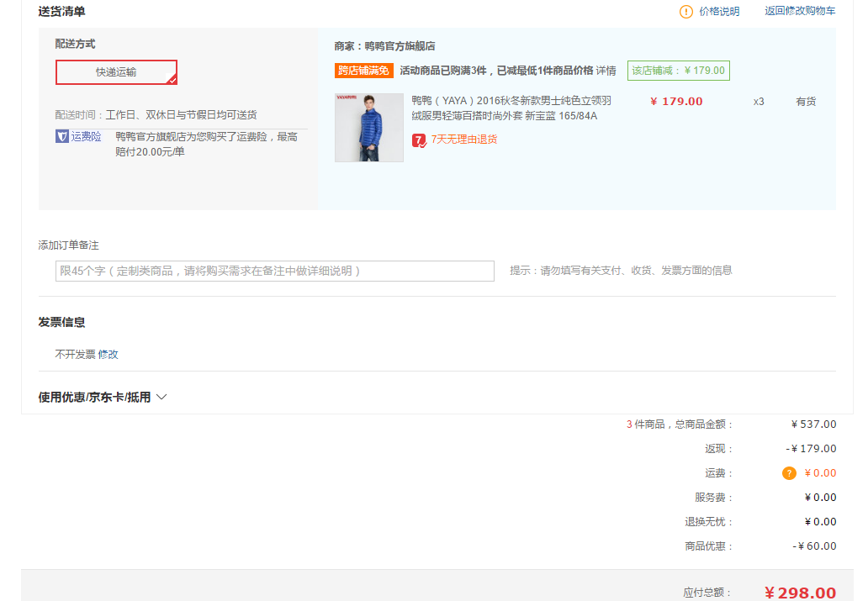Viewport: 868px width, 601px height.
Task: Open the 鸭鸭 YAYA jacket product title
Action: (x=511, y=108)
